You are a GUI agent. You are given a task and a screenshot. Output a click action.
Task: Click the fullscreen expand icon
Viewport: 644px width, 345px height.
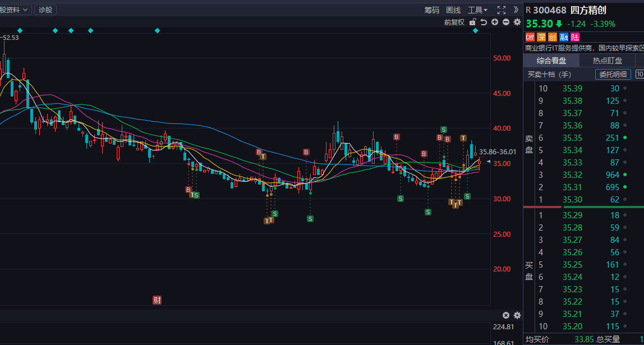[x=502, y=10]
